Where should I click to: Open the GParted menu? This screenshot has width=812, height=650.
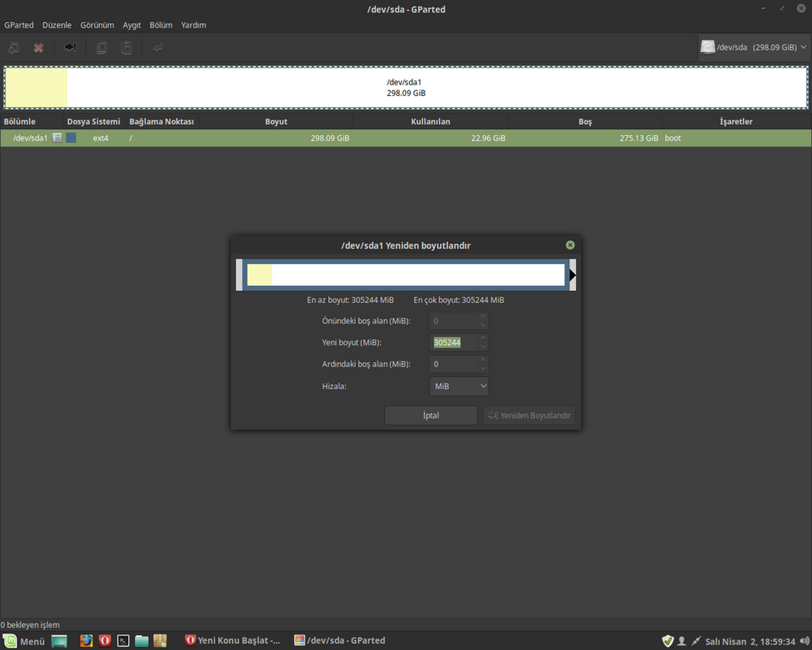[19, 25]
